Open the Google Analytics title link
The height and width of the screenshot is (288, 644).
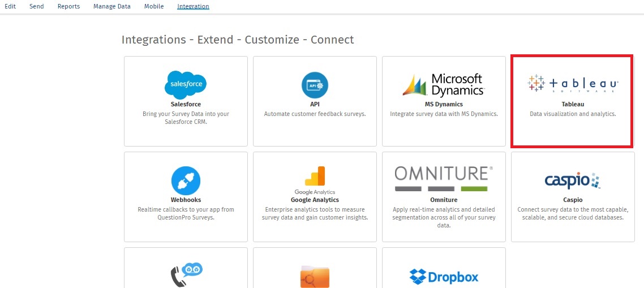(x=315, y=200)
